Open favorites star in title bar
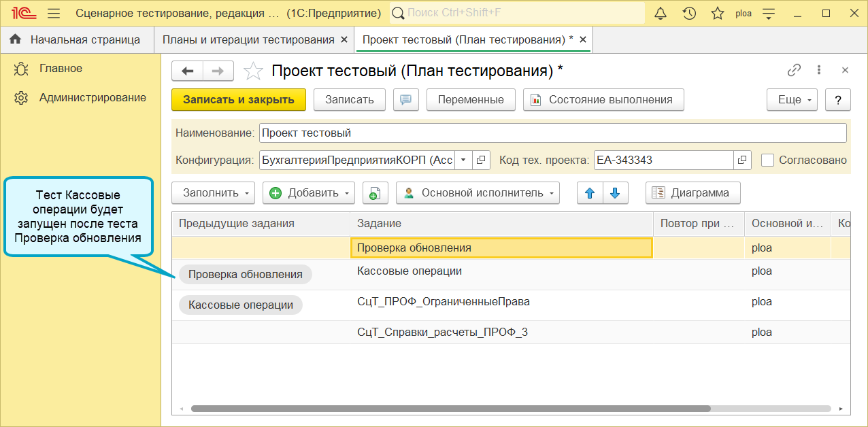This screenshot has width=868, height=427. point(718,13)
